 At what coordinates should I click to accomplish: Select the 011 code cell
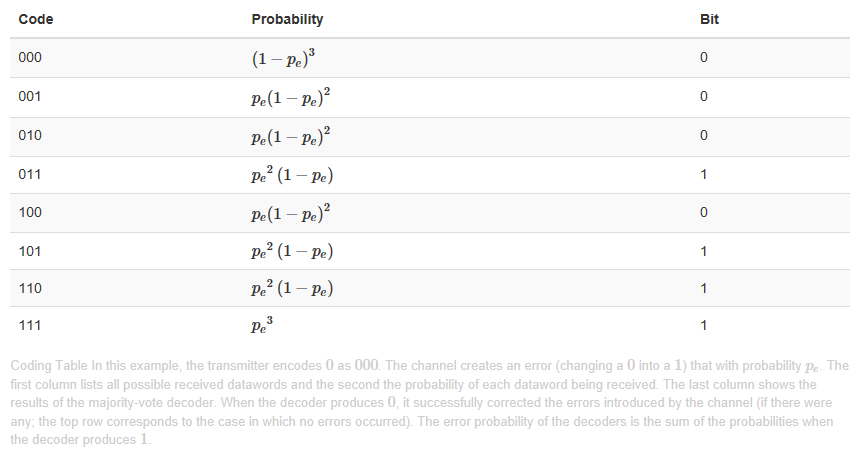pos(29,174)
